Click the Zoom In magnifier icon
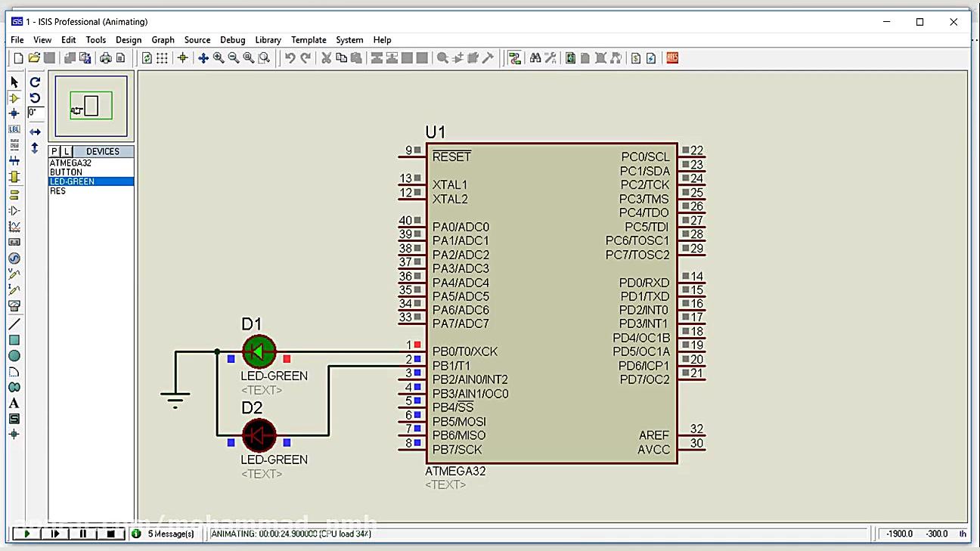The image size is (980, 551). (x=218, y=57)
